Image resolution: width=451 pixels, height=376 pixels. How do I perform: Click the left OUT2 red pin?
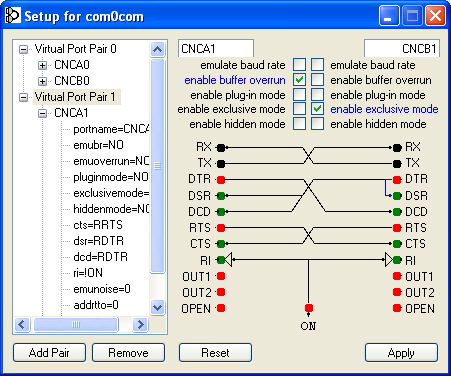[221, 292]
